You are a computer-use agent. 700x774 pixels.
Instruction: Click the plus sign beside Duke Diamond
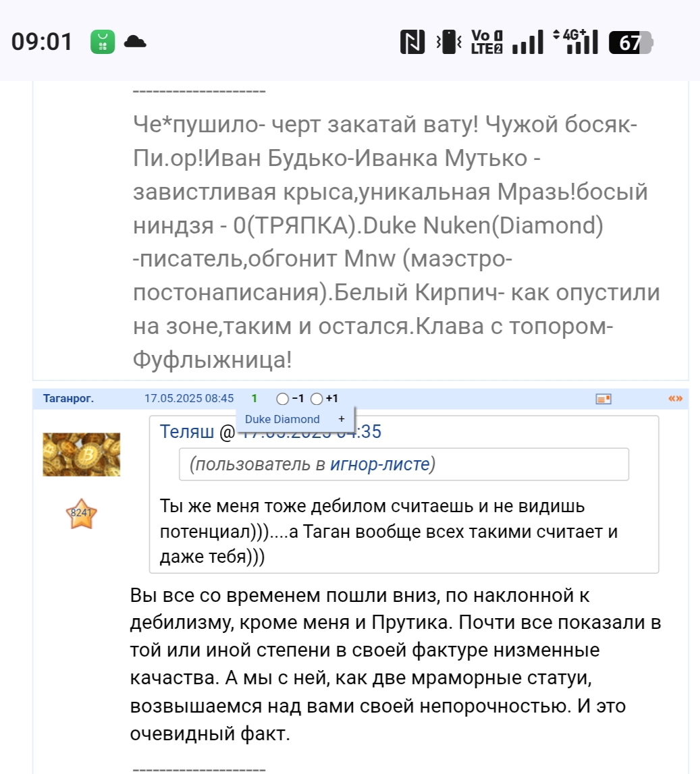click(x=342, y=419)
